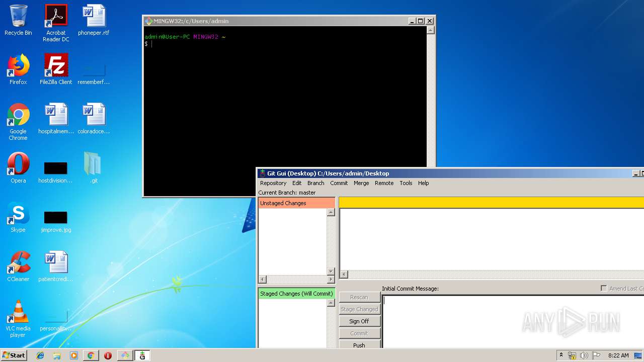This screenshot has width=644, height=362.
Task: Open Help menu in Git Gui
Action: tap(424, 183)
